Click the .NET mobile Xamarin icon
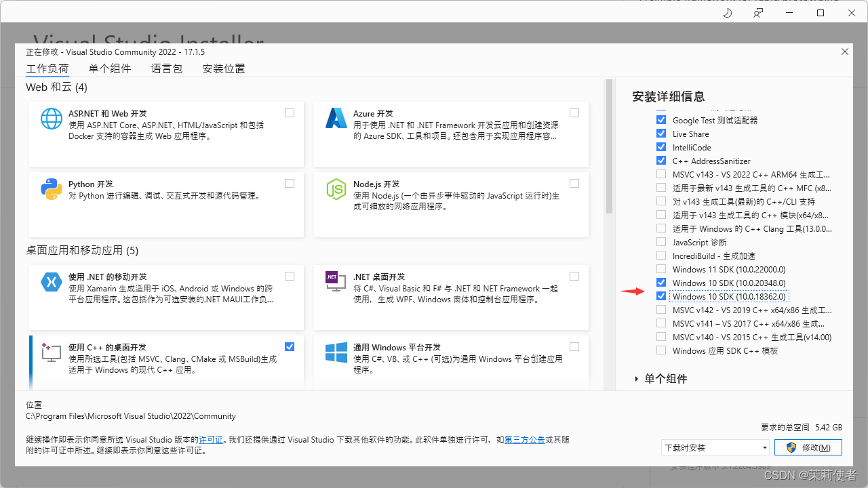 pyautogui.click(x=52, y=282)
